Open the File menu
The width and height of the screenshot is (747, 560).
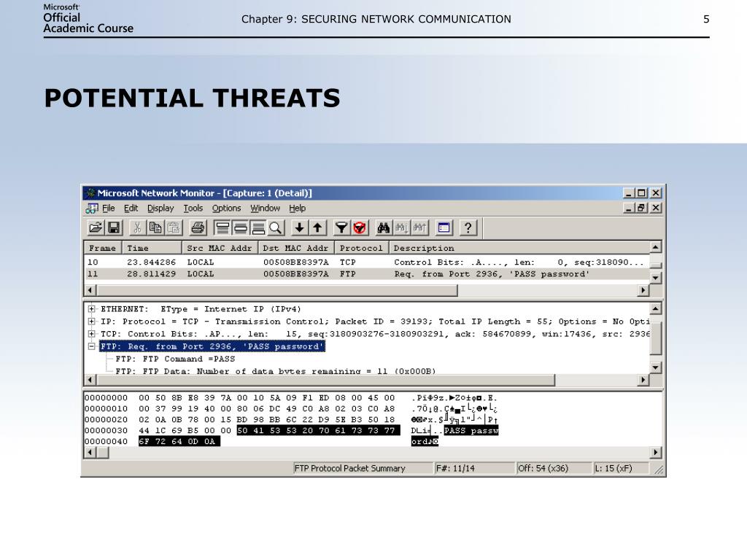click(x=109, y=208)
